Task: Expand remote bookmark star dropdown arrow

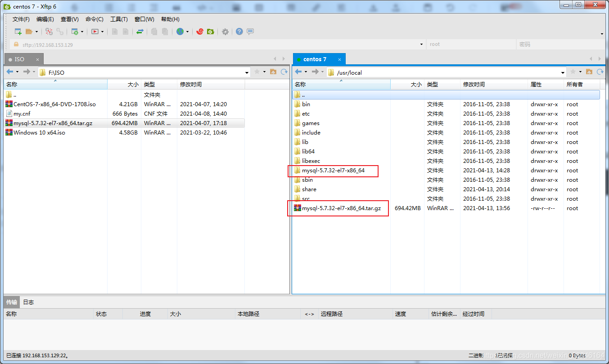Action: click(580, 72)
